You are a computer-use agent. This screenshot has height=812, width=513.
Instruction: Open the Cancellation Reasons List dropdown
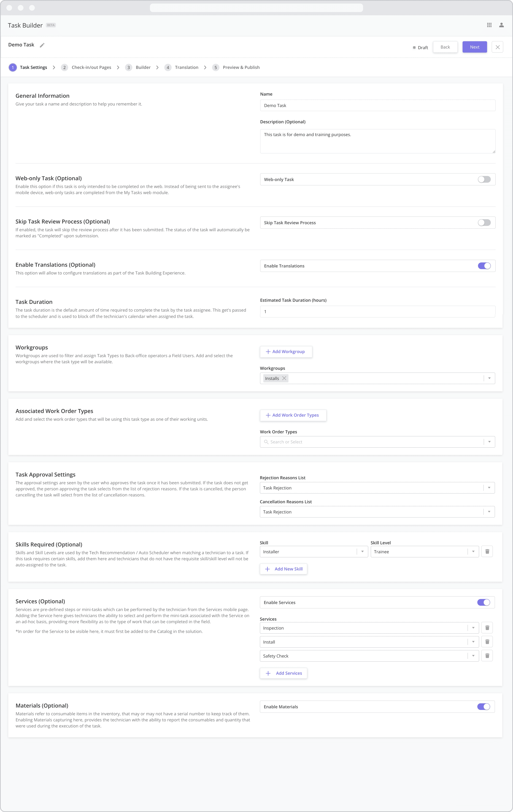point(489,512)
